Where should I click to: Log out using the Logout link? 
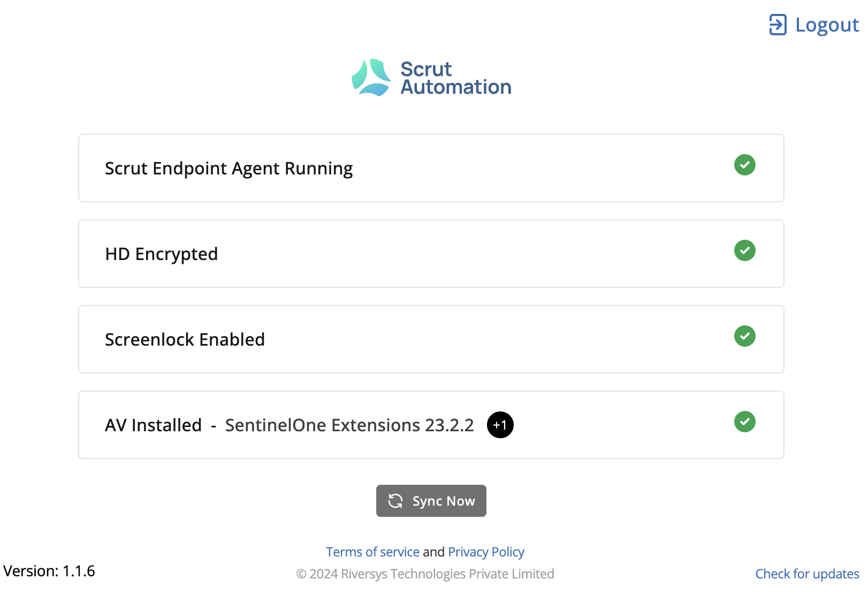(x=814, y=25)
